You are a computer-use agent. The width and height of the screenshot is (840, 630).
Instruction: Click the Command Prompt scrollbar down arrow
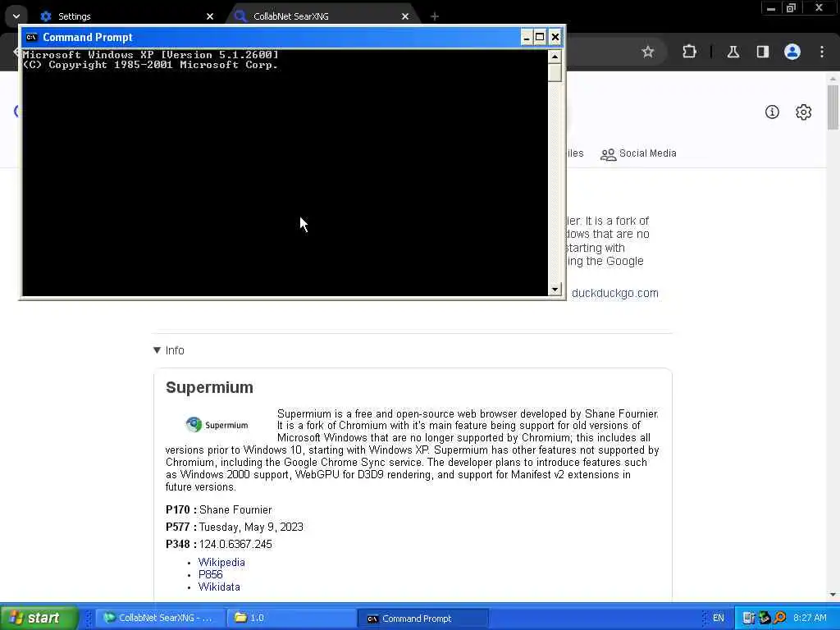point(555,290)
